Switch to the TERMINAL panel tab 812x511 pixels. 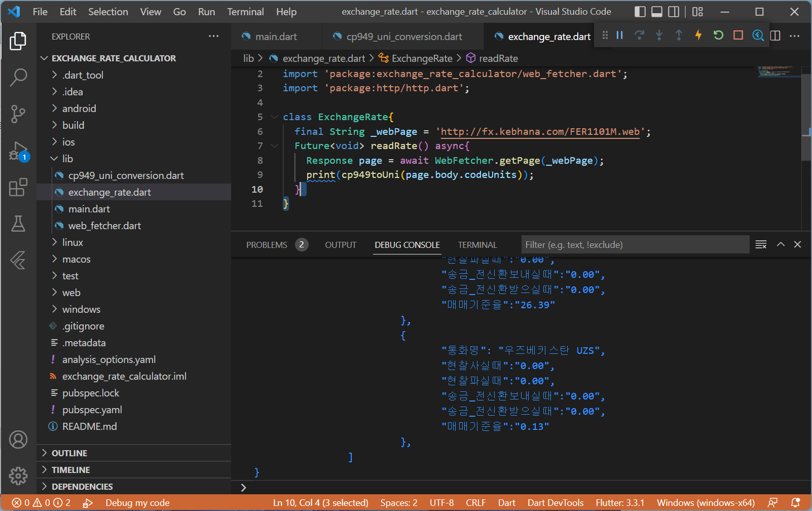pos(477,245)
